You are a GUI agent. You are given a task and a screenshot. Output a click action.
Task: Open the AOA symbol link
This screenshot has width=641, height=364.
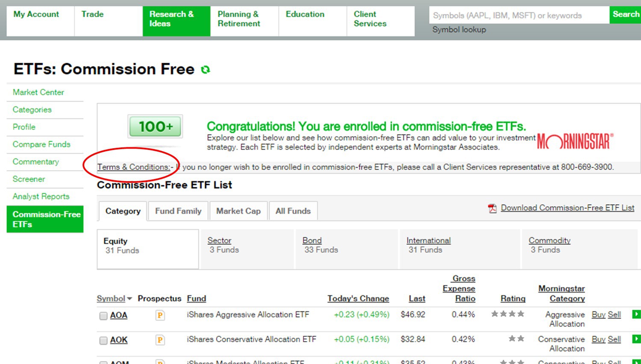119,315
